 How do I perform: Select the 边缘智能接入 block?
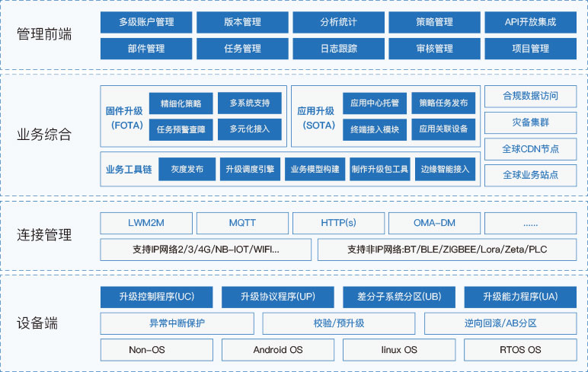445,170
